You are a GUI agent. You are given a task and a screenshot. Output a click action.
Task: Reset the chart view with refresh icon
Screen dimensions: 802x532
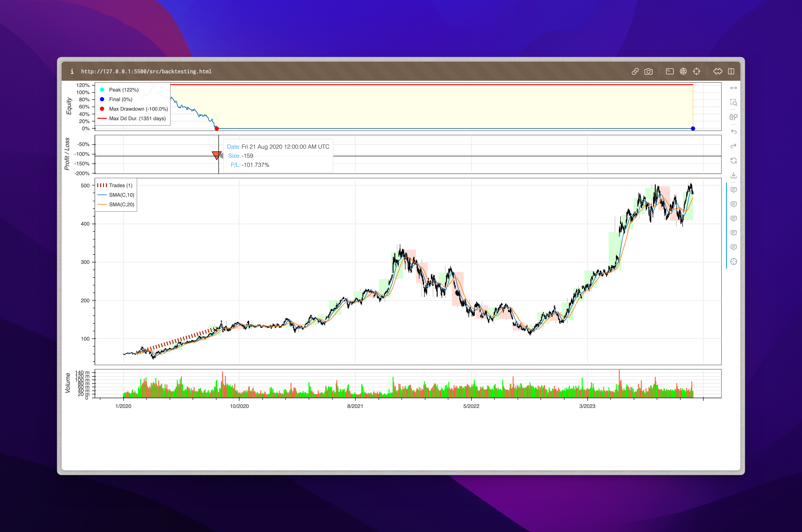(733, 161)
